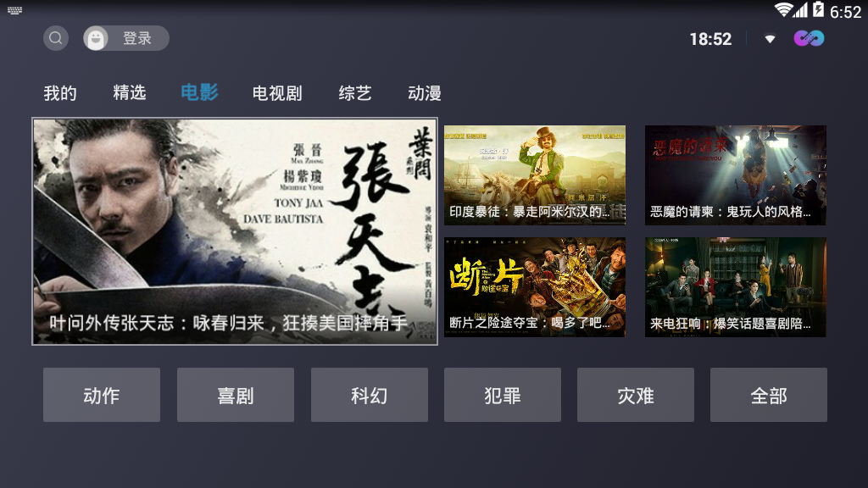Image resolution: width=868 pixels, height=488 pixels.
Task: Select the 电视剧 tab
Action: (x=277, y=93)
